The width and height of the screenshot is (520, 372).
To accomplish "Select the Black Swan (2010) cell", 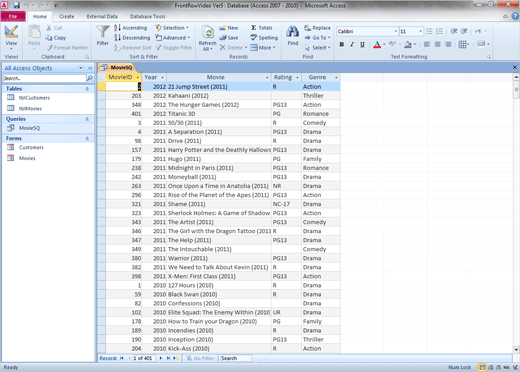I will 219,294.
